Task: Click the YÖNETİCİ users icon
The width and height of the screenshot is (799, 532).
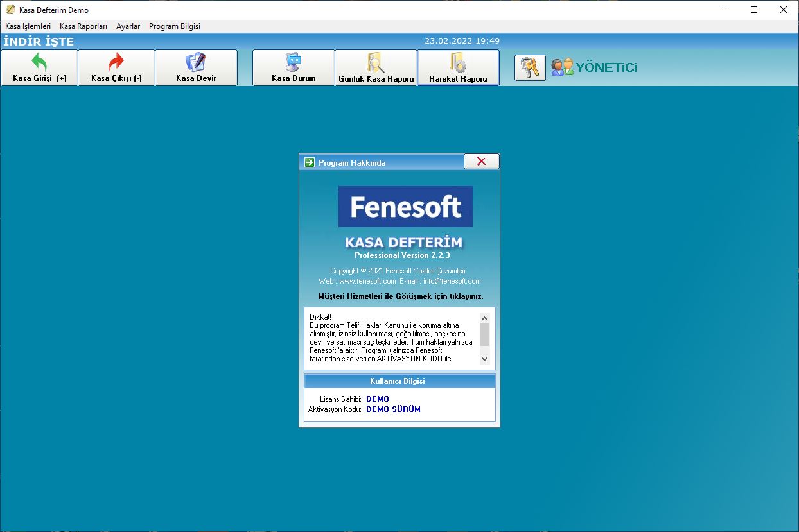Action: pyautogui.click(x=562, y=67)
